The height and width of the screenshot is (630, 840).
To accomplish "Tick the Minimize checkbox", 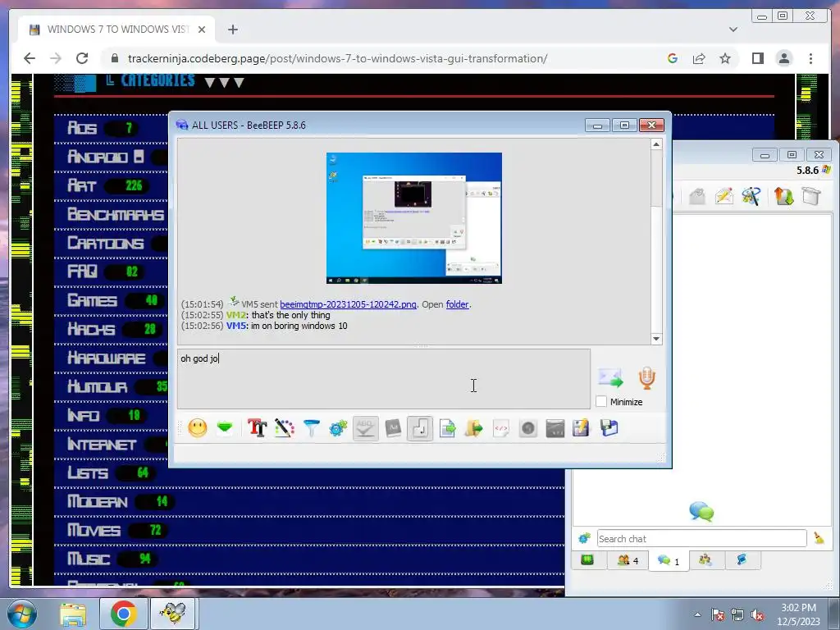I will pos(601,401).
